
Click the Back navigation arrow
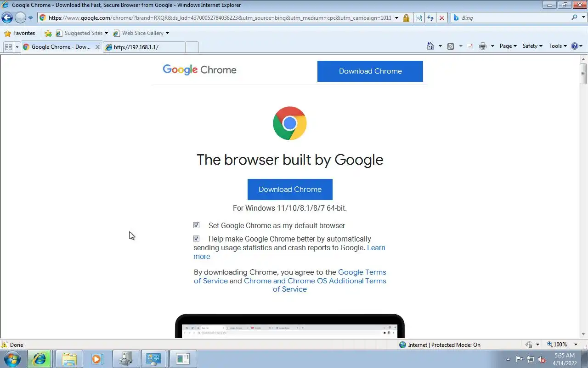[7, 18]
